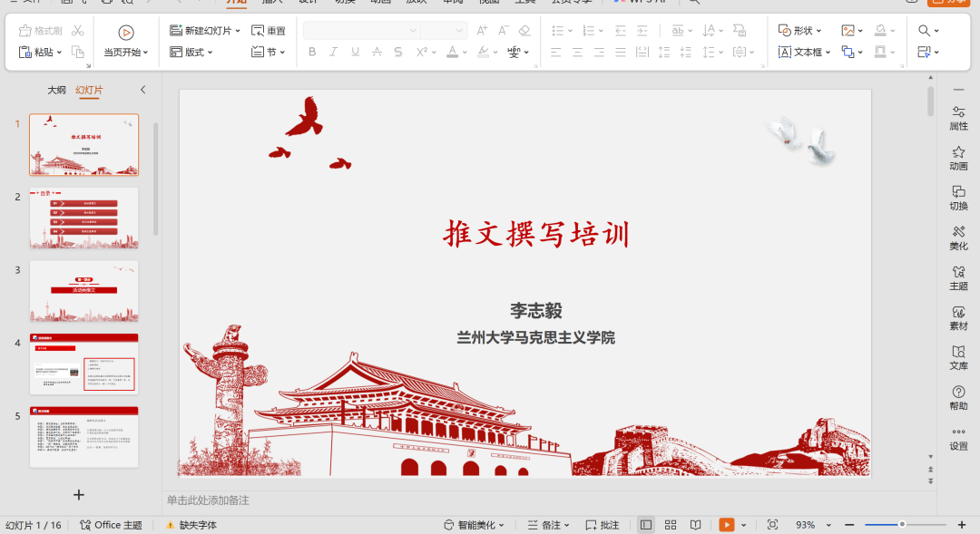
Task: Open the font name combo box
Action: [361, 30]
